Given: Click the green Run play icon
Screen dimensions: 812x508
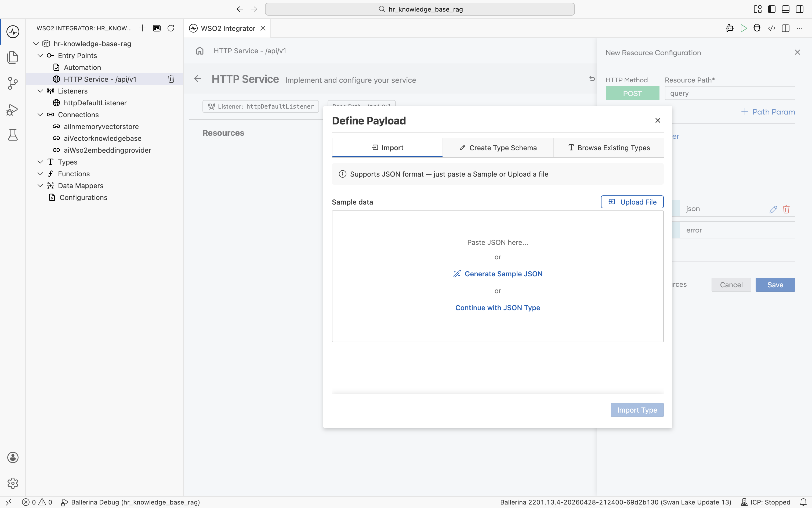Looking at the screenshot, I should pos(744,28).
